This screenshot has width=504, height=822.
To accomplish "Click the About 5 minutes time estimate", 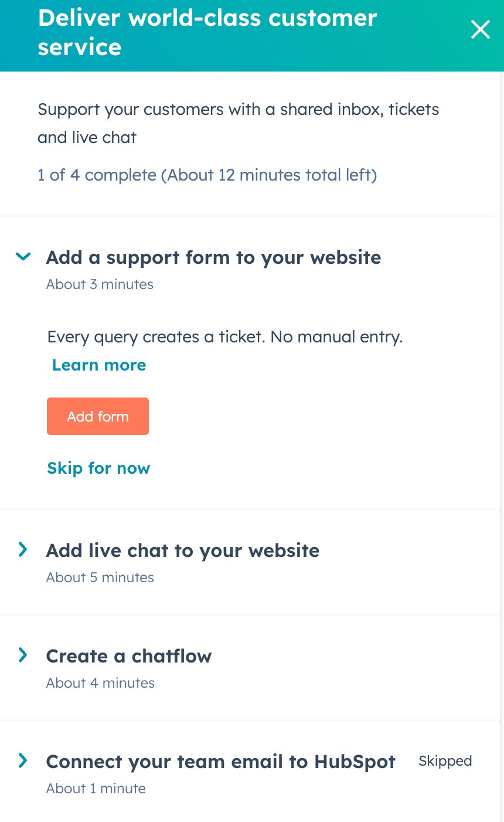I will point(100,577).
